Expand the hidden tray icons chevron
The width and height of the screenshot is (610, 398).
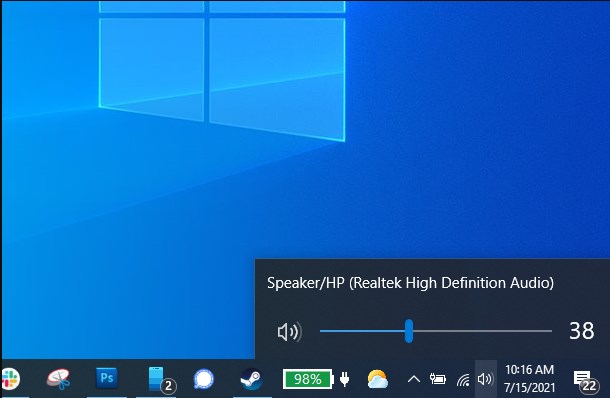(x=414, y=379)
